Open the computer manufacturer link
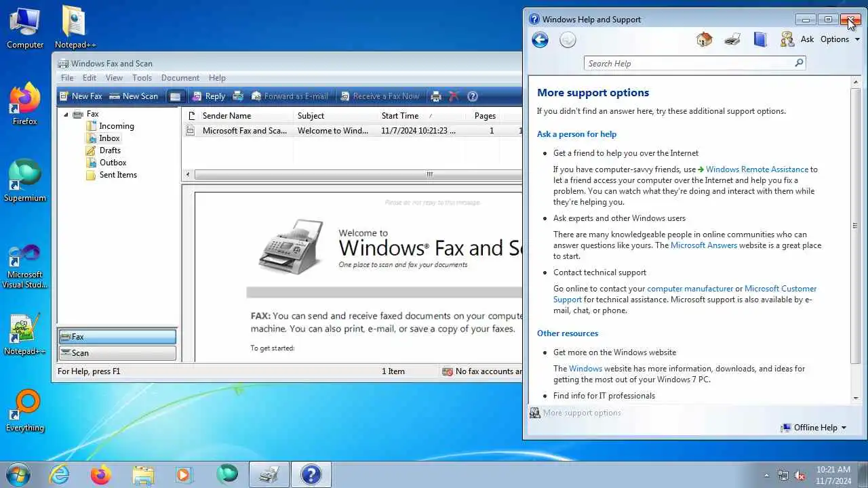Viewport: 868px width, 488px height. (690, 289)
